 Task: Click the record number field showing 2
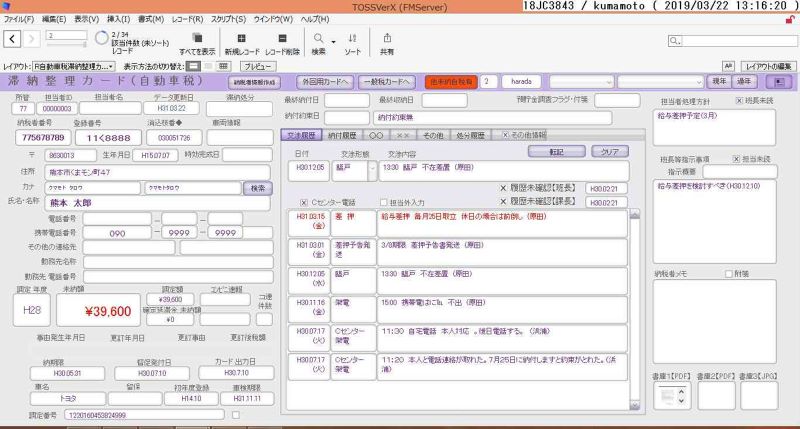[66, 36]
